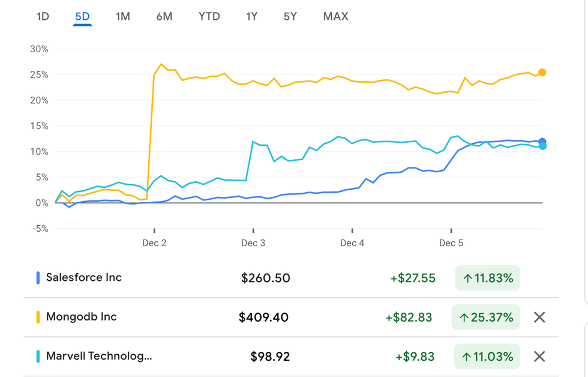This screenshot has width=588, height=377.
Task: Click the Dec 3 date marker
Action: [x=253, y=243]
